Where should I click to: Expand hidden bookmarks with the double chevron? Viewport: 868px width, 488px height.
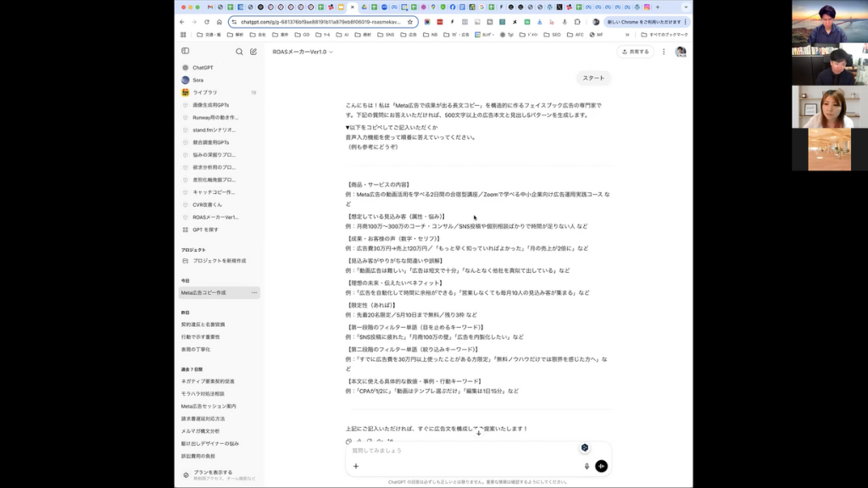(x=627, y=34)
